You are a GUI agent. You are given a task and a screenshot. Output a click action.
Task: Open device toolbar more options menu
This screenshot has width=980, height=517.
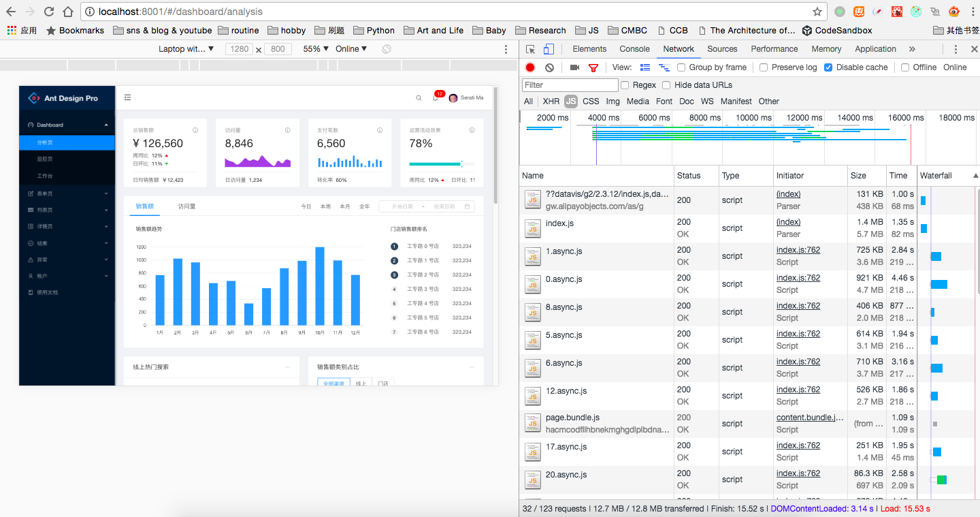(506, 49)
